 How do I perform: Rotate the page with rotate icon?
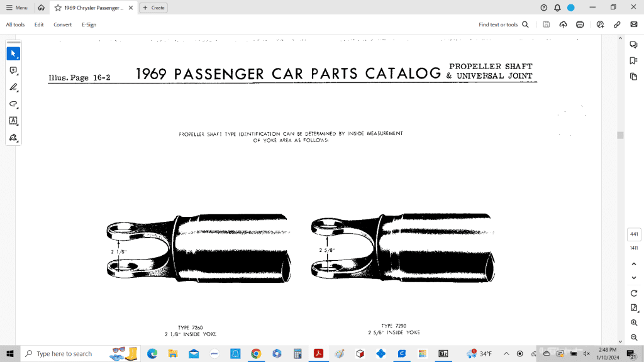pos(634,293)
